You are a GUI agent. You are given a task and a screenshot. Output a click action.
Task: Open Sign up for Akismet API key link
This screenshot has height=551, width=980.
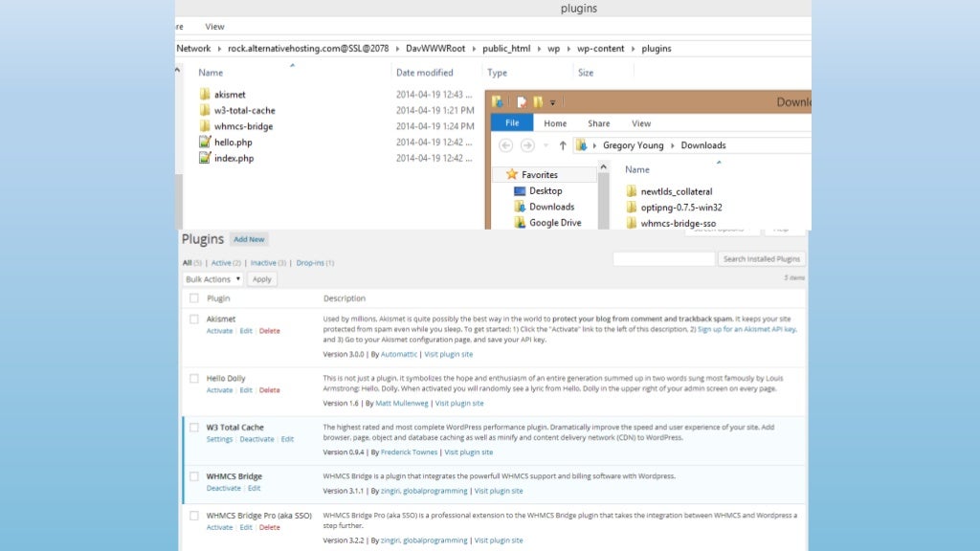point(746,329)
